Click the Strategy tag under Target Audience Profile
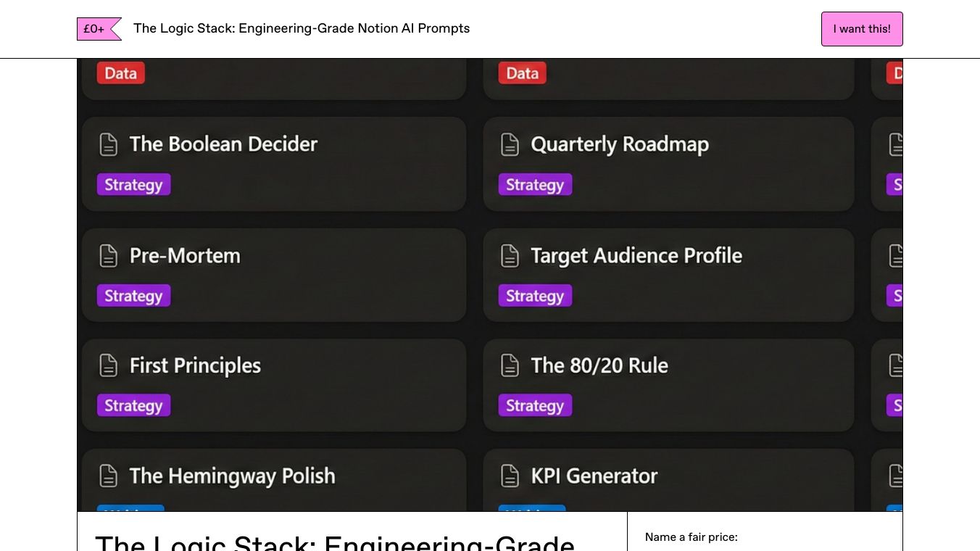This screenshot has height=551, width=980. tap(535, 296)
